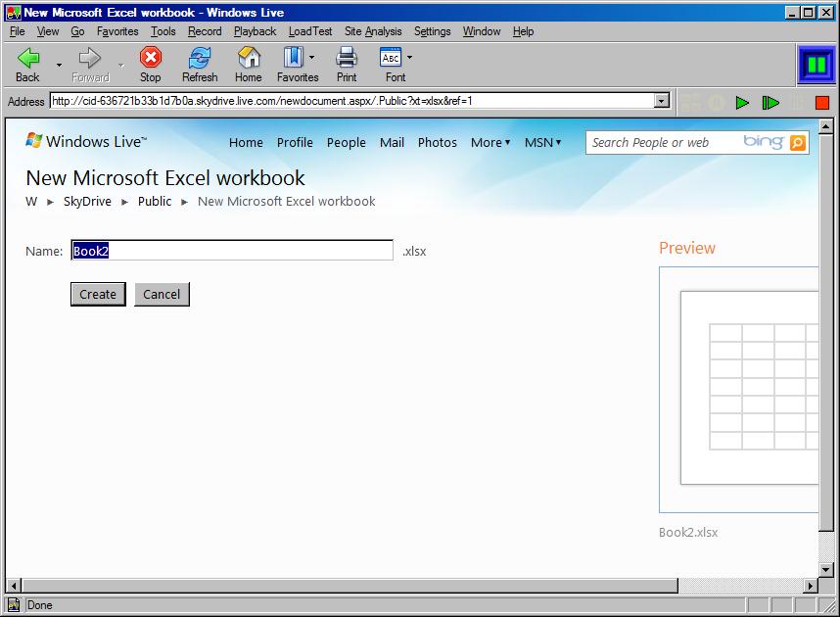Click the vertical scrollbar down arrow
Image resolution: width=840 pixels, height=617 pixels.
click(826, 570)
